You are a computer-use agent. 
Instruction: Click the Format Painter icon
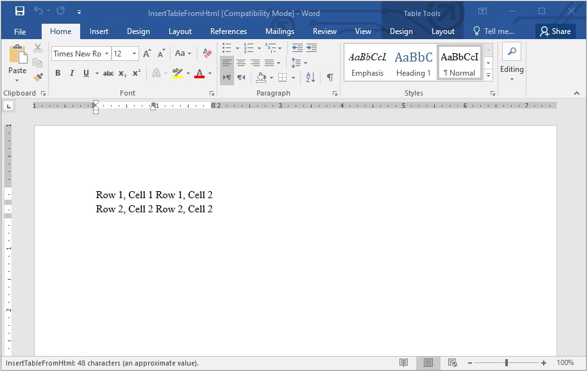point(38,78)
